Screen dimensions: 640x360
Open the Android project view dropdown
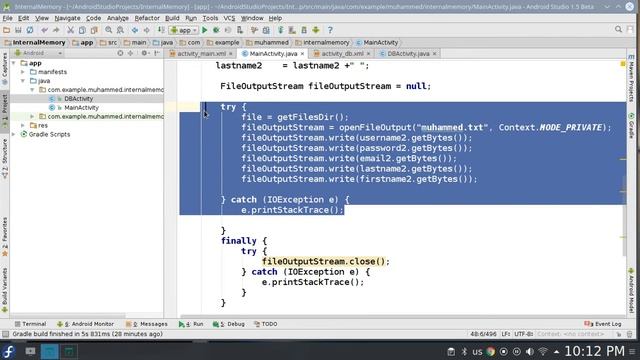pyautogui.click(x=38, y=53)
